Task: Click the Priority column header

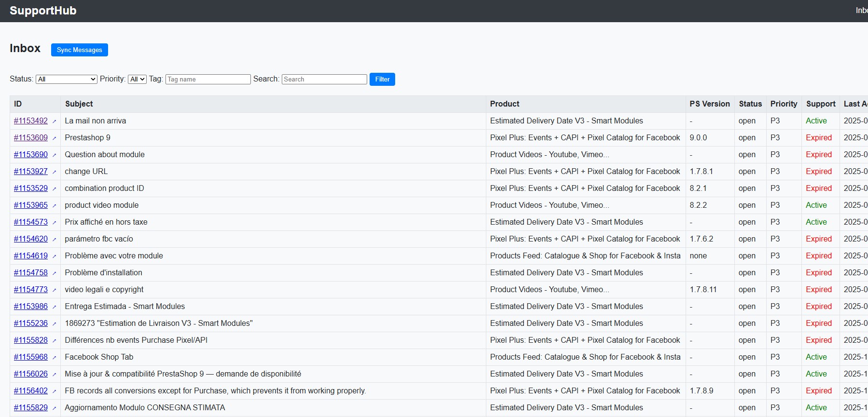Action: click(x=784, y=104)
